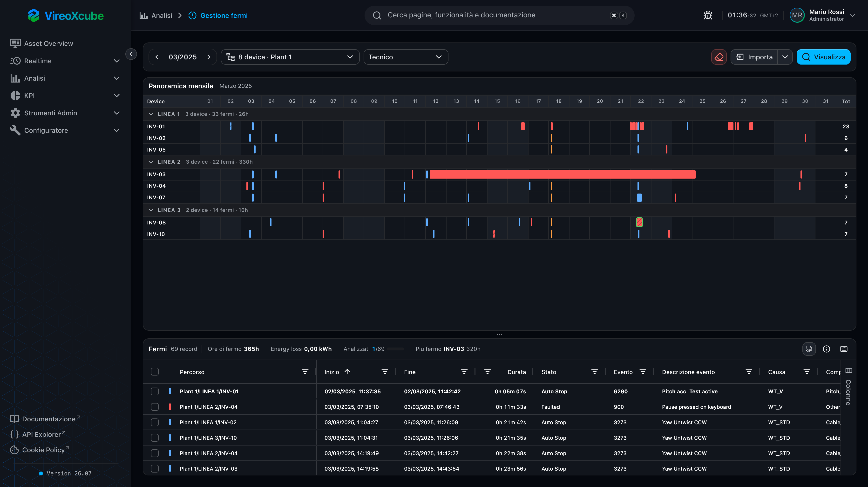Go to the next month arrow
Screen dimensions: 868x487
209,57
